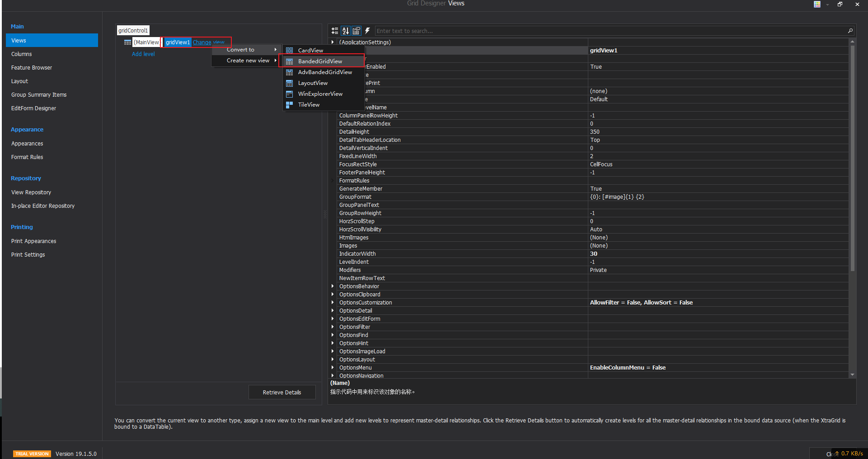Screen dimensions: 868x459
Task: Select LayoutView menu entry
Action: click(324, 83)
